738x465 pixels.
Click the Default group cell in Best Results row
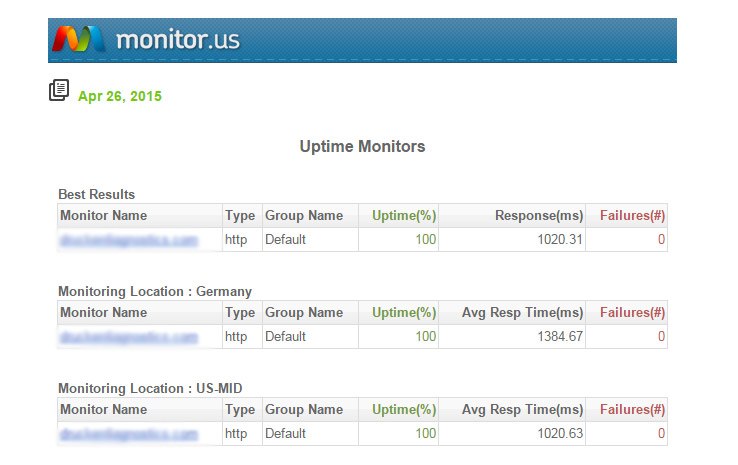point(285,240)
